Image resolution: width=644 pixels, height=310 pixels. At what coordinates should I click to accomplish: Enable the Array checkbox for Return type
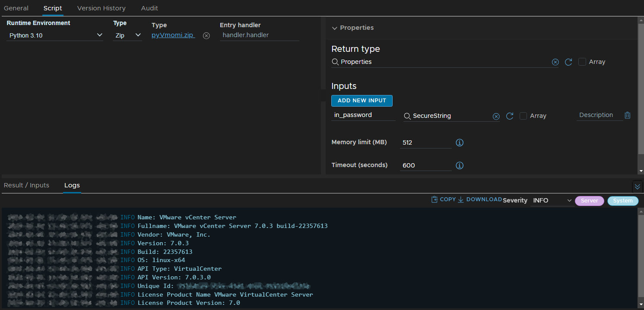(x=582, y=62)
